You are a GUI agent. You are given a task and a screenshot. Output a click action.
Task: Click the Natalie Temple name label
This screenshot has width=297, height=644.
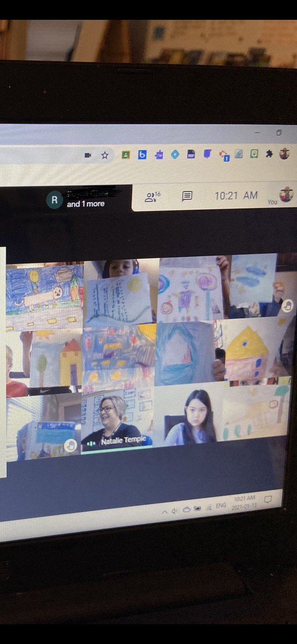pyautogui.click(x=124, y=440)
